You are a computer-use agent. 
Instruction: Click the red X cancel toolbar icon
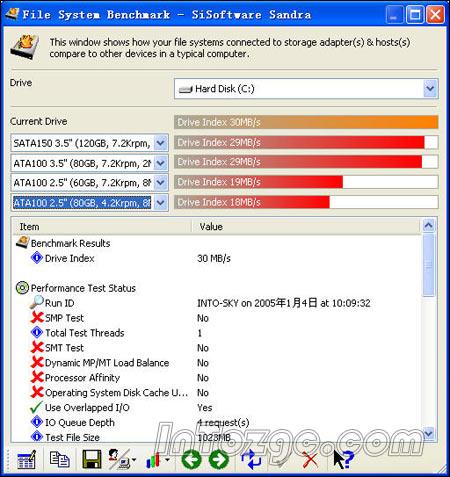310,460
